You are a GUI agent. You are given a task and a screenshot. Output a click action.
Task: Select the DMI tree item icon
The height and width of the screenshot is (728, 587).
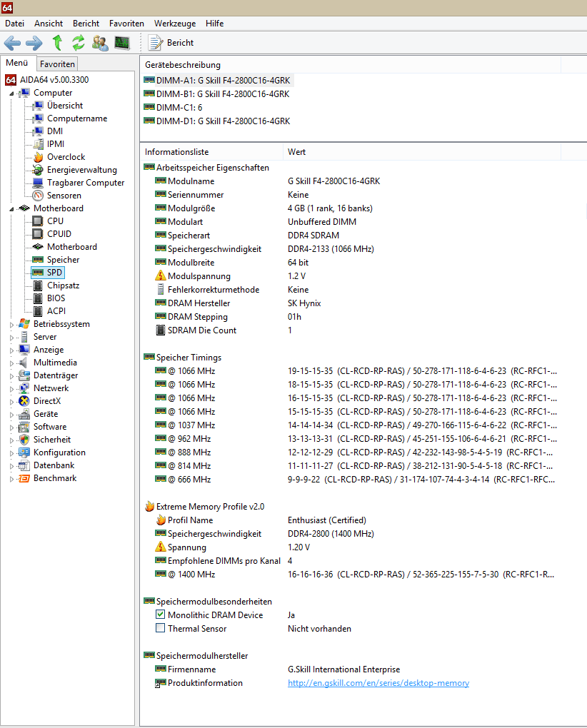pos(38,131)
